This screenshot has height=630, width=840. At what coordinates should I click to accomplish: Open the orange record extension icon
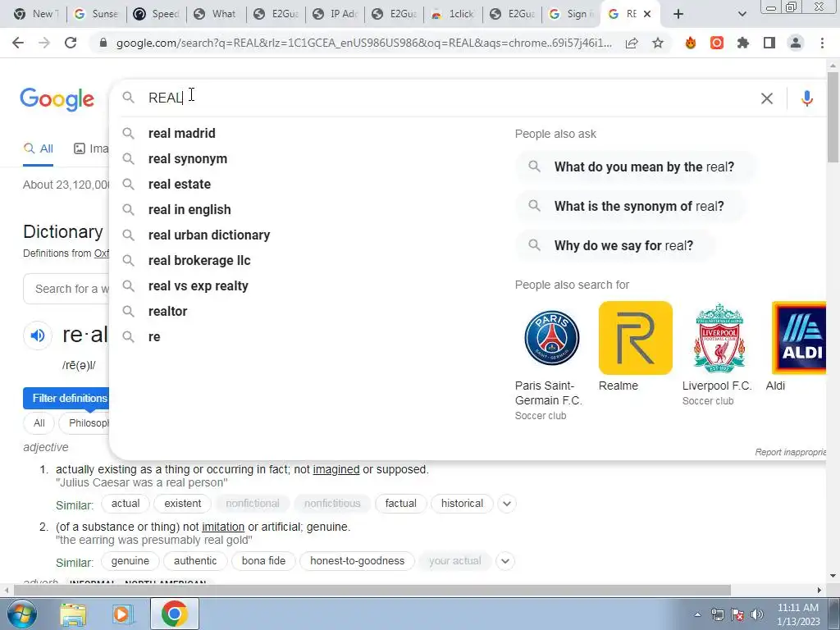click(x=717, y=43)
